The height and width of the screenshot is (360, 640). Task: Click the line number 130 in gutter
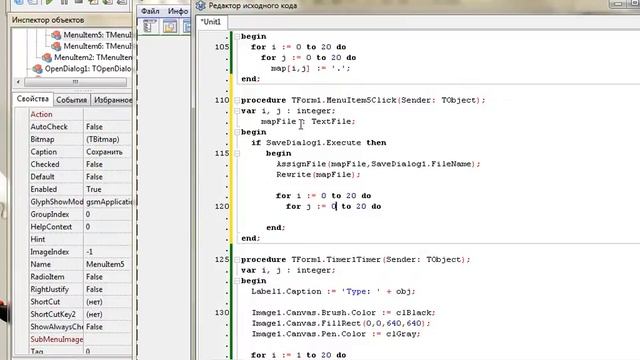tap(222, 313)
